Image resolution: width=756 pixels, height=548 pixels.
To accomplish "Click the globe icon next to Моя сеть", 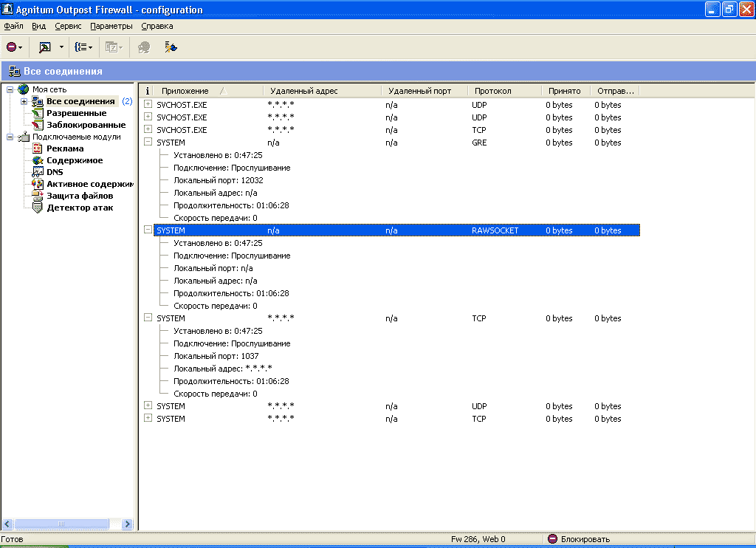I will click(23, 89).
